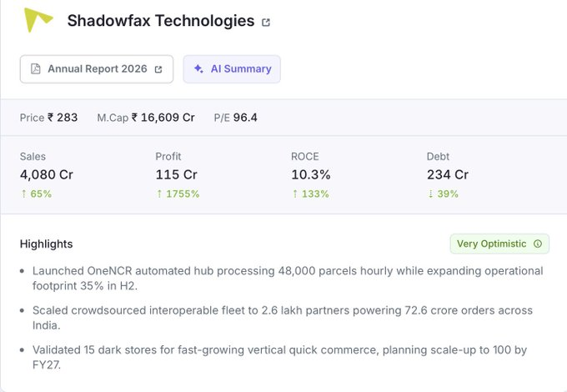Click the 115 Cr profit figure
The height and width of the screenshot is (392, 567).
(177, 174)
